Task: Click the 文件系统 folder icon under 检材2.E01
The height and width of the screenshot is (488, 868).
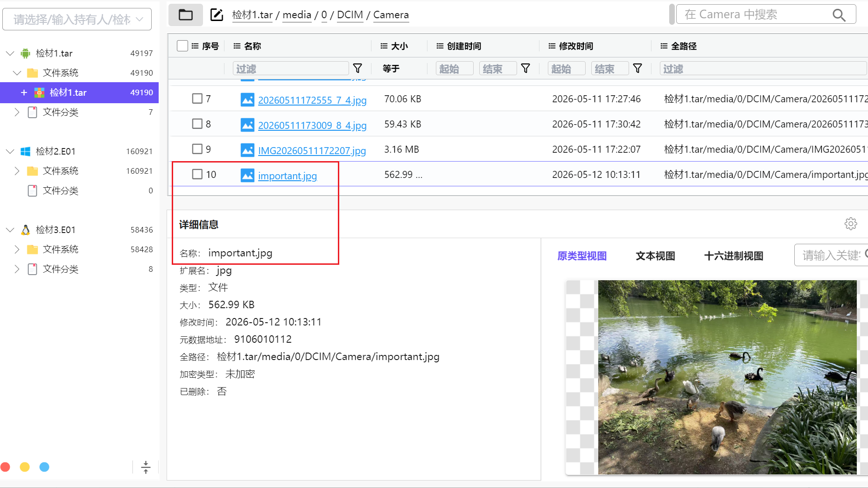Action: [32, 171]
